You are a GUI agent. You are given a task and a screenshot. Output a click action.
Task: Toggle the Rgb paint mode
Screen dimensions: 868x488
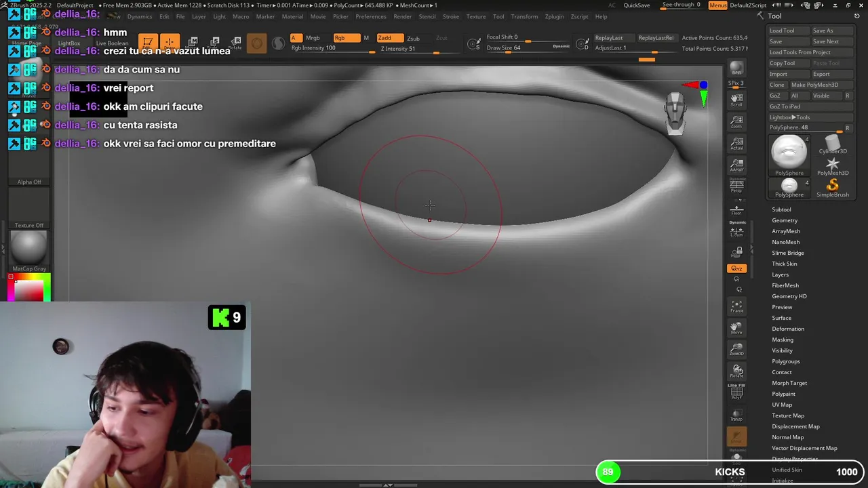click(346, 38)
